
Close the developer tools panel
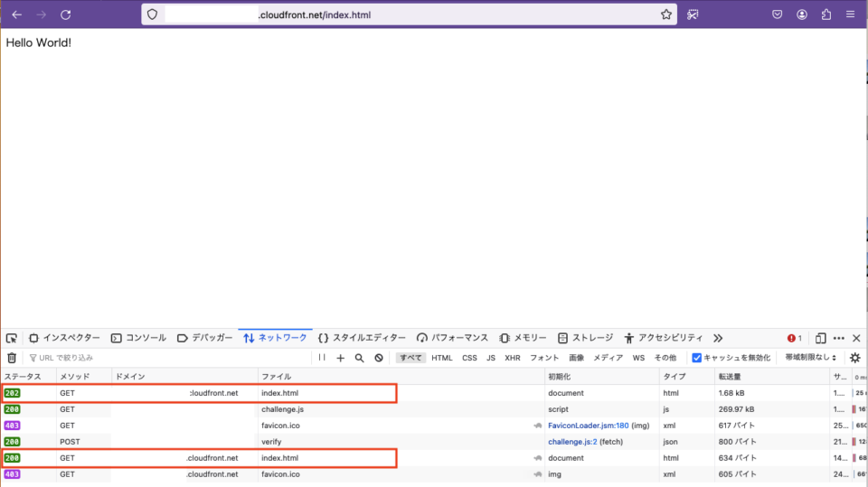point(856,338)
